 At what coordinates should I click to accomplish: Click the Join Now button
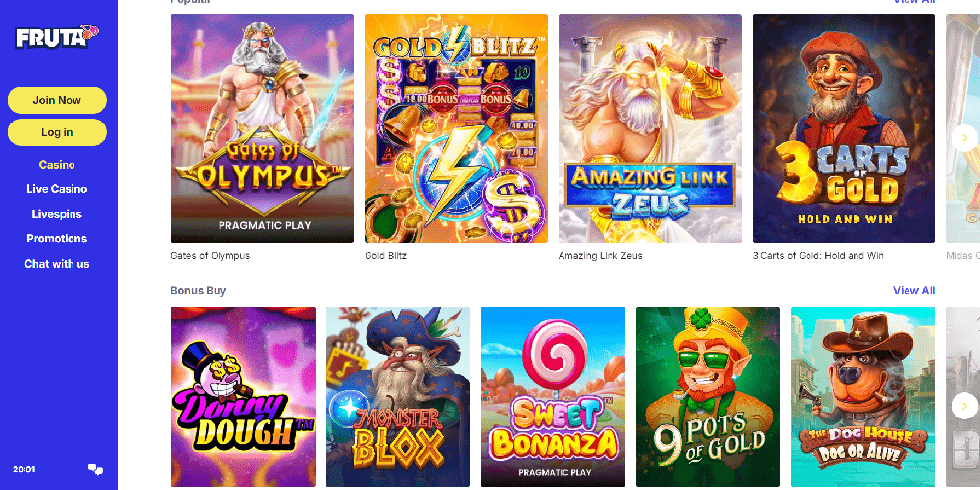click(57, 100)
